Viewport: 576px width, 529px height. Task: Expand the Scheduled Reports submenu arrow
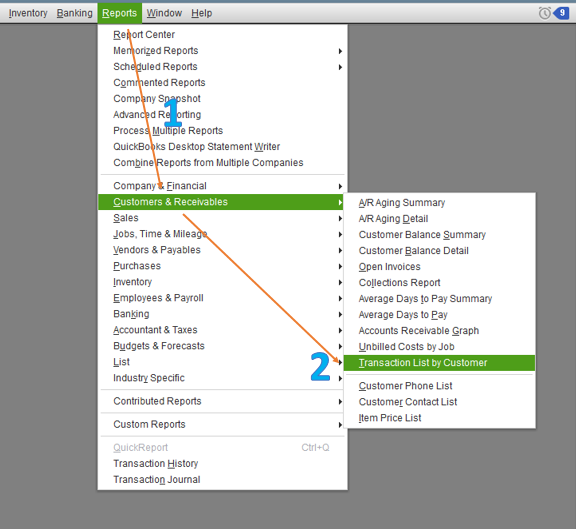tap(340, 67)
